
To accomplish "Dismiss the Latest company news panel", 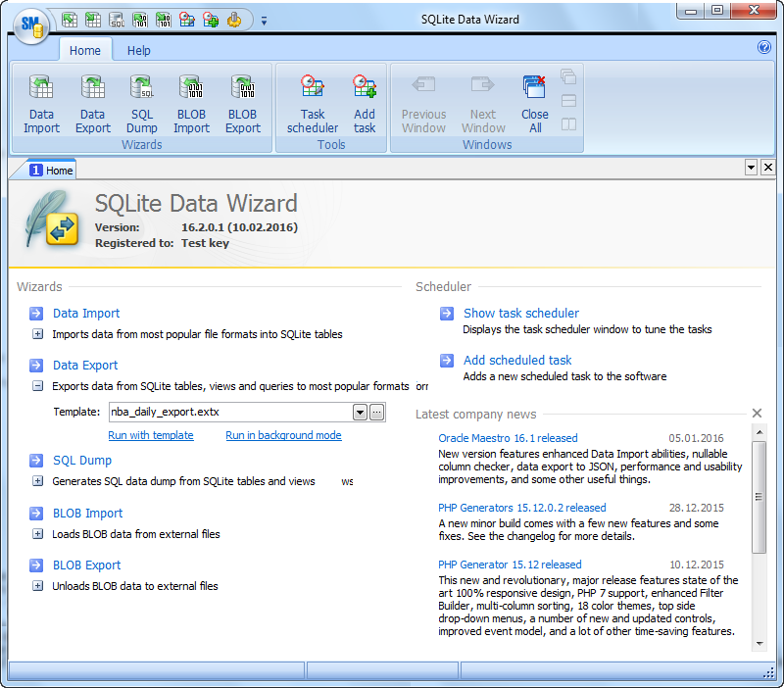I will pyautogui.click(x=757, y=412).
